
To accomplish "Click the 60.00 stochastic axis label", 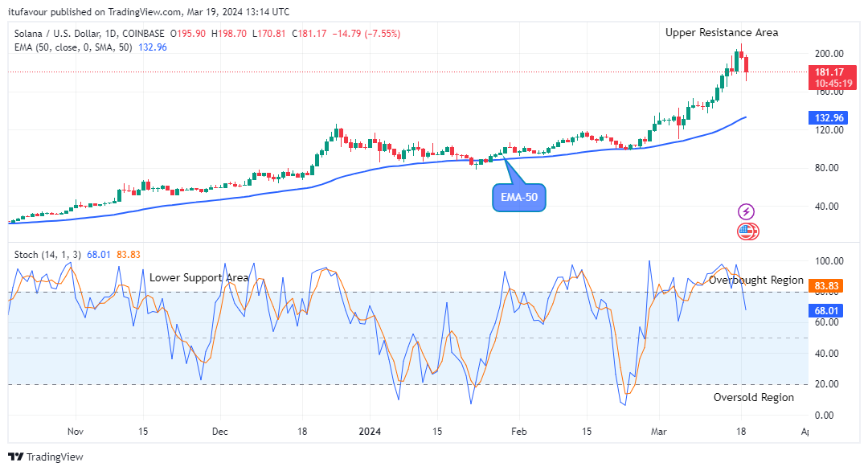I will [829, 322].
